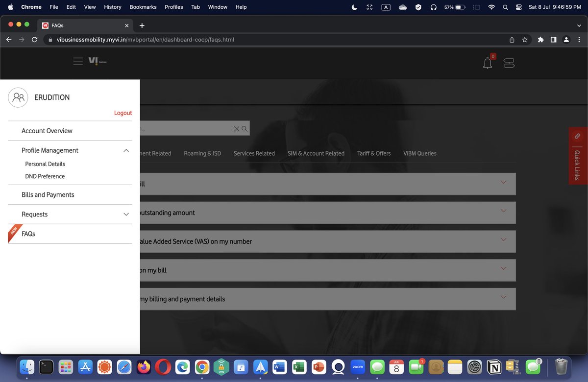
Task: Open Bills and Payments in the sidebar
Action: point(48,194)
